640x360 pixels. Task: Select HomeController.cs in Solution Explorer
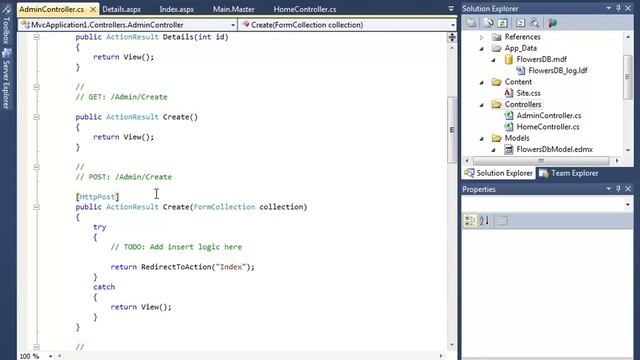click(548, 127)
